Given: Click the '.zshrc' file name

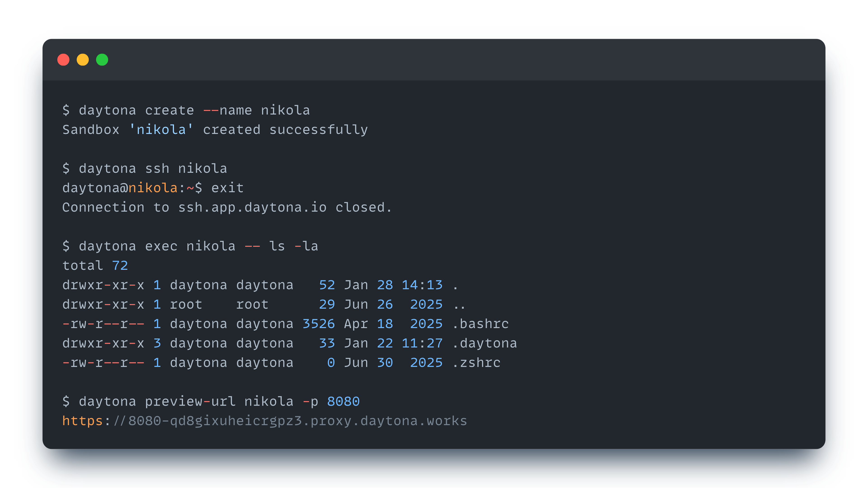Looking at the screenshot, I should click(x=476, y=363).
